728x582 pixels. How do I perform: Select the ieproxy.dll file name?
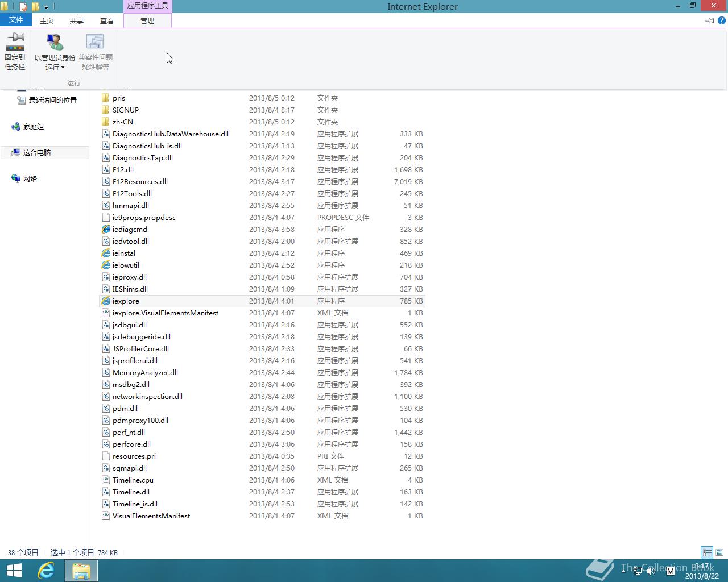coord(130,277)
